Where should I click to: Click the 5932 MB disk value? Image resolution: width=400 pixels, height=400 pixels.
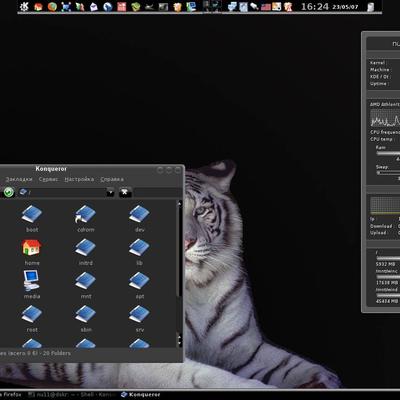coord(387,264)
